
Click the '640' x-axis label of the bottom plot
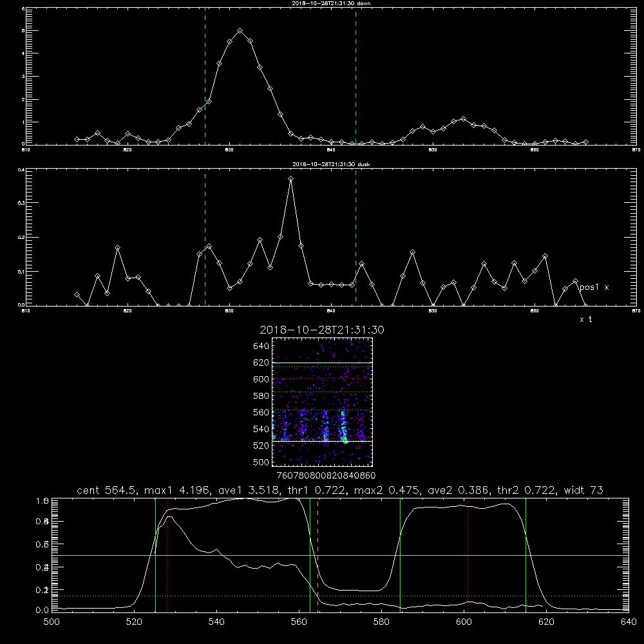(x=629, y=622)
